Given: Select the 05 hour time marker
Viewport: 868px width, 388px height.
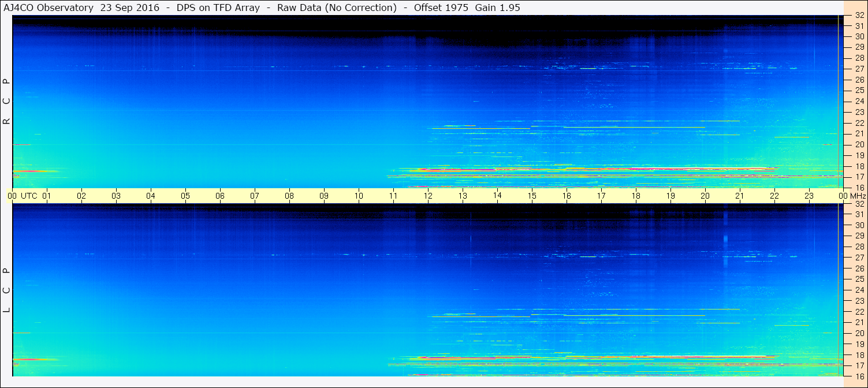Looking at the screenshot, I should point(185,196).
